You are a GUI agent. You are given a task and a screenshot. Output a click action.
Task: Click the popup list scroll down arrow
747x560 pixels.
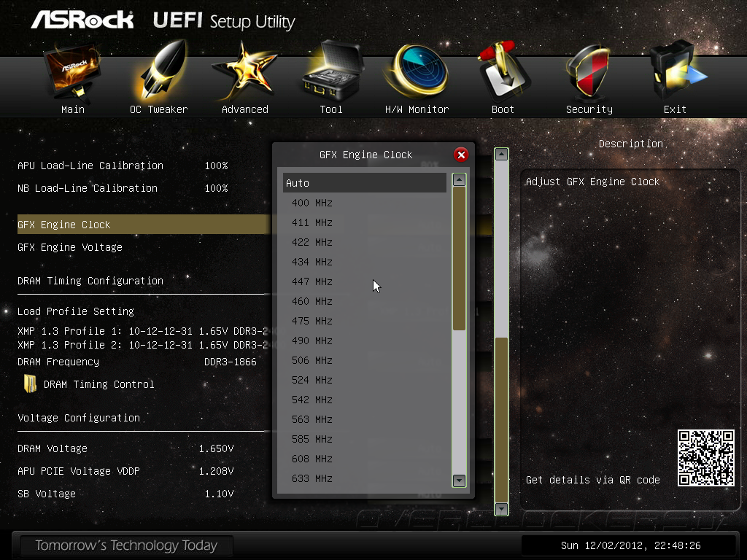(x=459, y=481)
